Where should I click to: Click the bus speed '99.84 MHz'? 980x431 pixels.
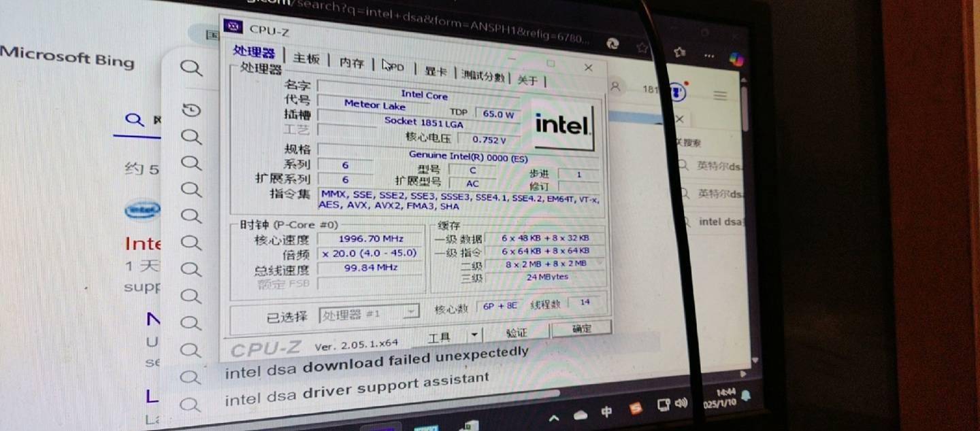[371, 267]
